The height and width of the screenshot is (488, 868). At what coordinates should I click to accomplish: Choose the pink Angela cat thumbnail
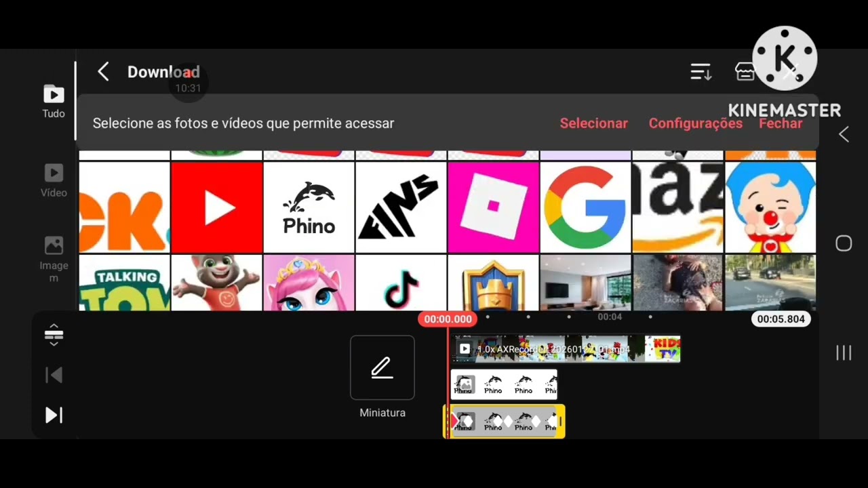(309, 283)
